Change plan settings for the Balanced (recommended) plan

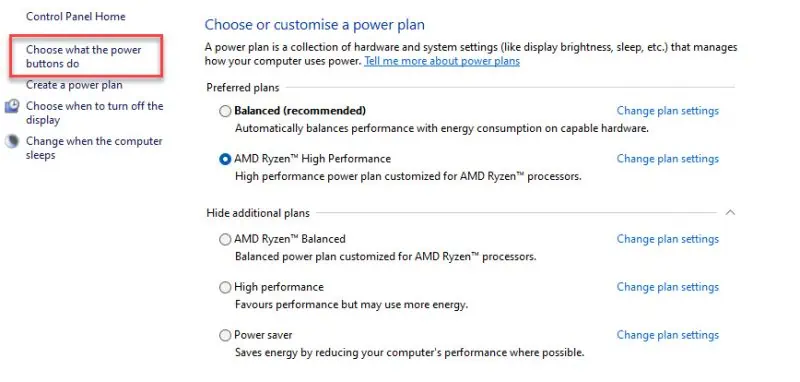(x=667, y=111)
